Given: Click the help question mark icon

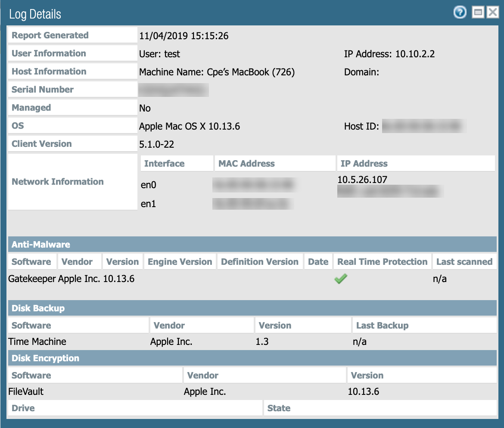Looking at the screenshot, I should click(460, 13).
